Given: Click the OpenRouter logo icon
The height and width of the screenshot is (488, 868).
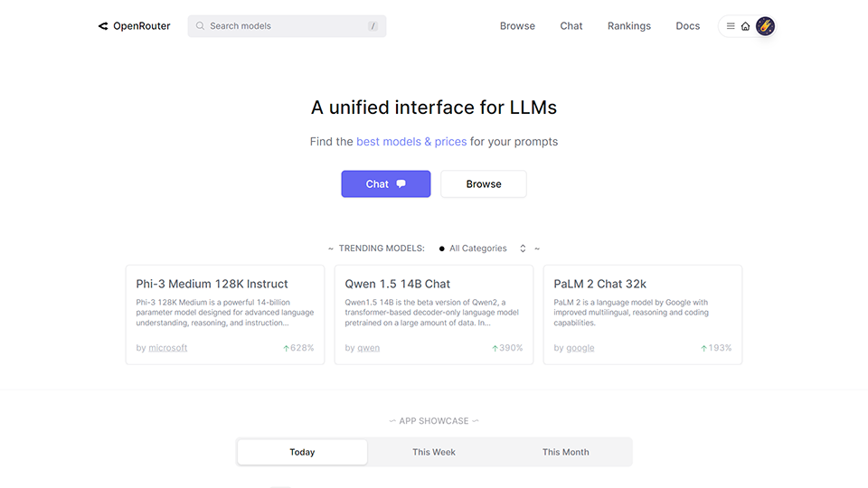Looking at the screenshot, I should (x=103, y=26).
